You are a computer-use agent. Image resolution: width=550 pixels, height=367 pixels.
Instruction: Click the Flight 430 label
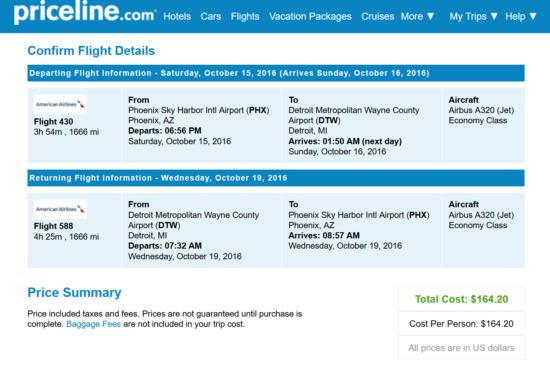coord(53,122)
